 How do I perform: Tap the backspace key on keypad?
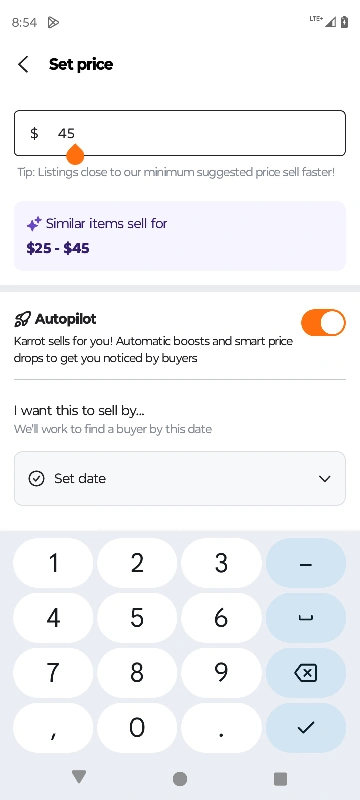[305, 673]
